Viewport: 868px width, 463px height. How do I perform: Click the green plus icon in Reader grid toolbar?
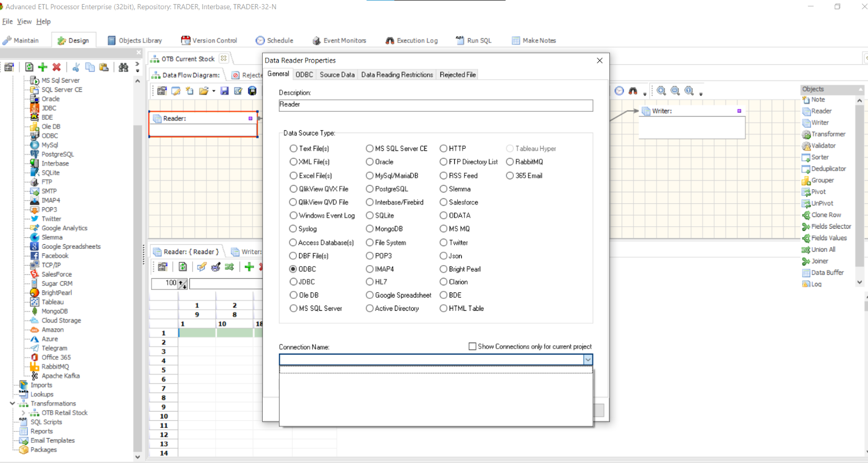249,267
